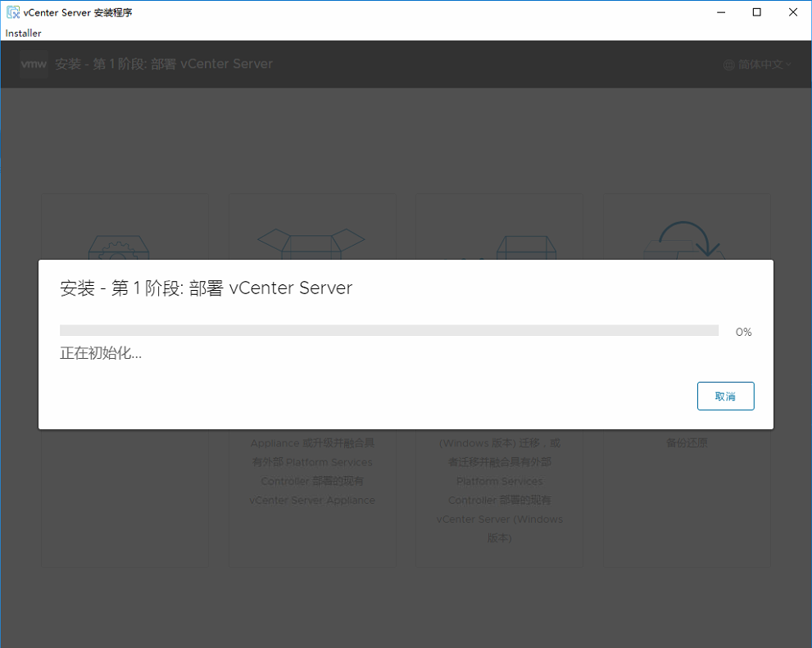Image resolution: width=812 pixels, height=648 pixels.
Task: Open the 简体中文 language dropdown
Action: tap(758, 64)
